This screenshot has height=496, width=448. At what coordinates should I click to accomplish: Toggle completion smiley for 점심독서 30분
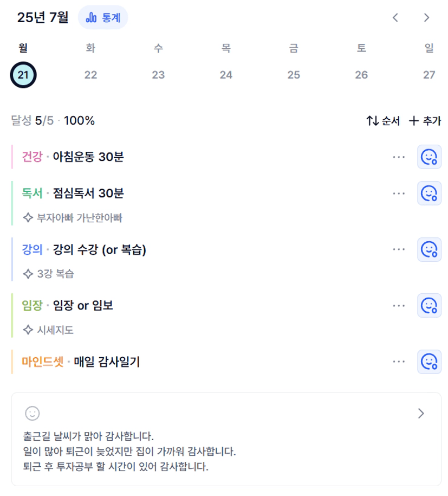pyautogui.click(x=429, y=194)
